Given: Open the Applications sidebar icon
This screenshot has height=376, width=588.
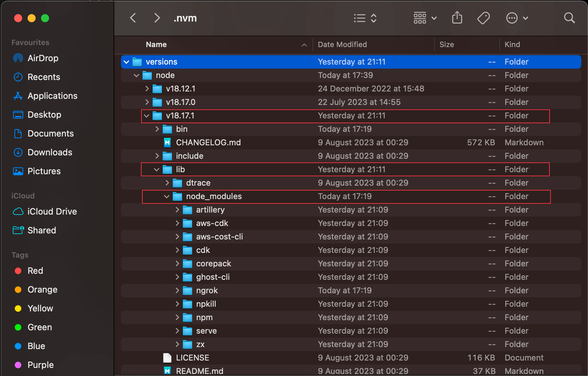Looking at the screenshot, I should point(52,96).
